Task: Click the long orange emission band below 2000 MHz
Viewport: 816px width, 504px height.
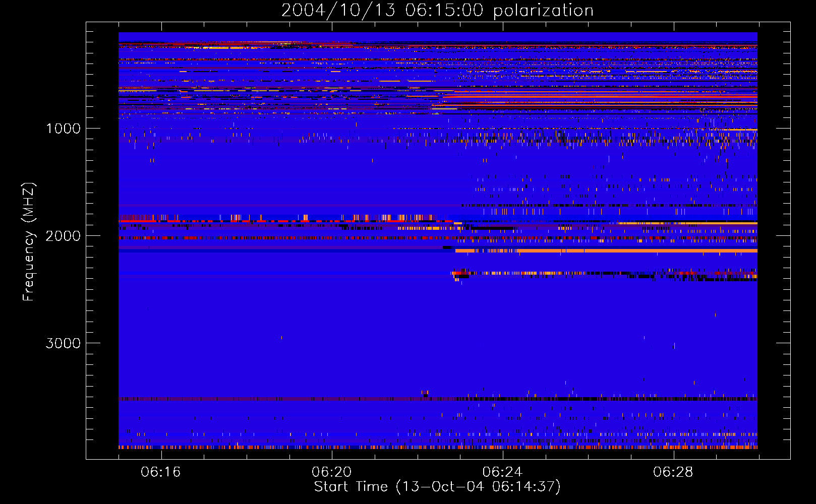Action: [x=606, y=250]
